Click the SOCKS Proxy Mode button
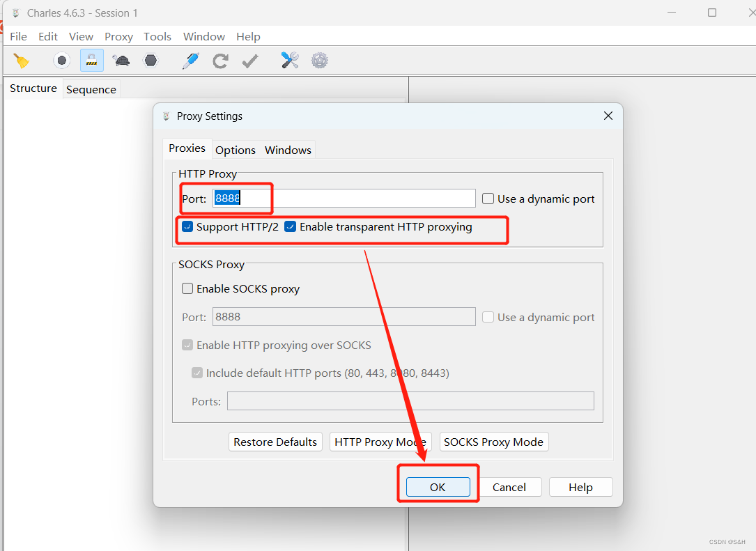756x551 pixels. (494, 442)
